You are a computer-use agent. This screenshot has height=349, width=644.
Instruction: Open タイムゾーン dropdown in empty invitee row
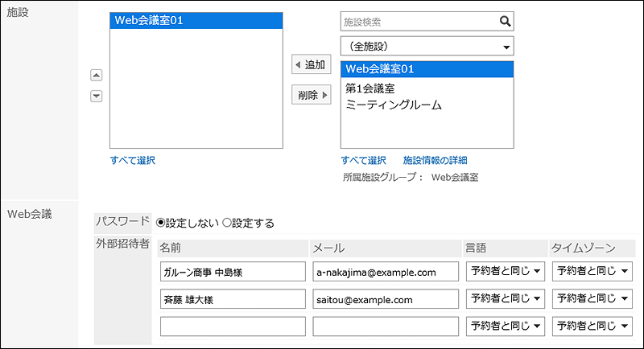click(592, 326)
